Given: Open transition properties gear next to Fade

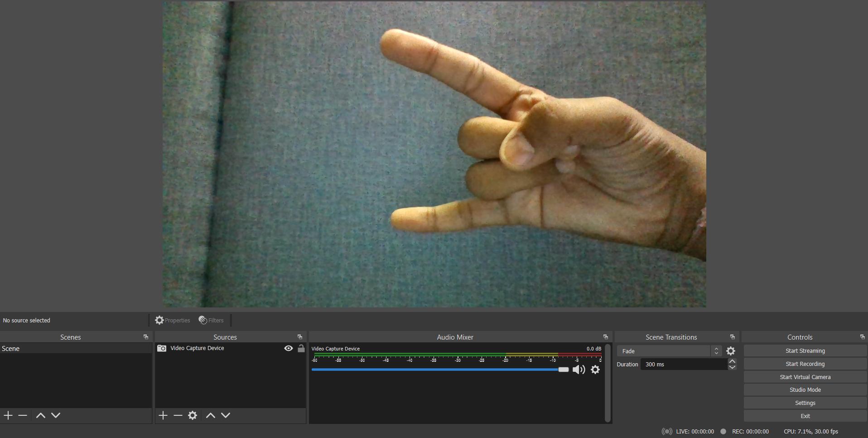Looking at the screenshot, I should [731, 350].
